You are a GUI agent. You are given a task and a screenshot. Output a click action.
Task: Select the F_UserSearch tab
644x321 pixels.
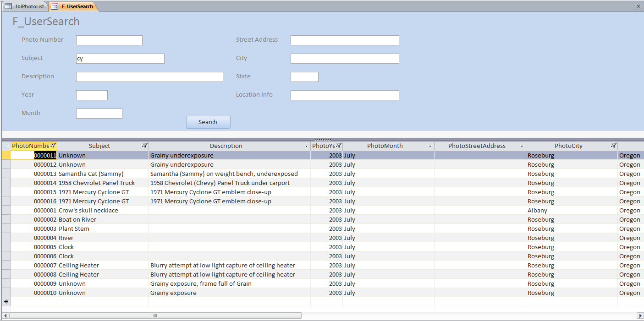pyautogui.click(x=77, y=6)
